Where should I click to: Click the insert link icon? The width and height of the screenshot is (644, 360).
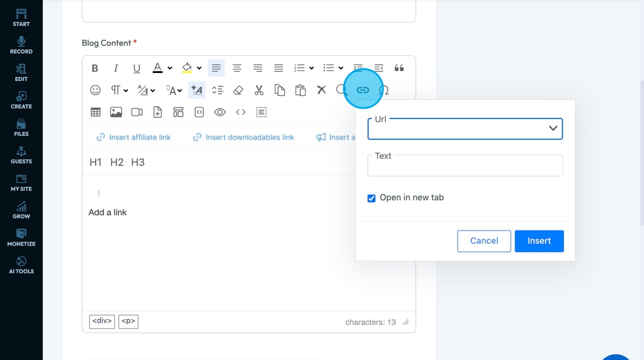click(363, 90)
